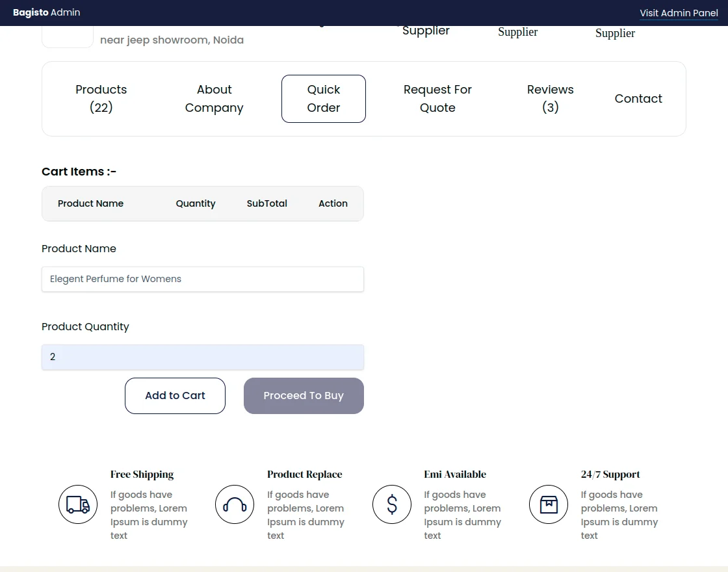This screenshot has width=728, height=572.
Task: Focus the Product Name input field
Action: pyautogui.click(x=203, y=279)
